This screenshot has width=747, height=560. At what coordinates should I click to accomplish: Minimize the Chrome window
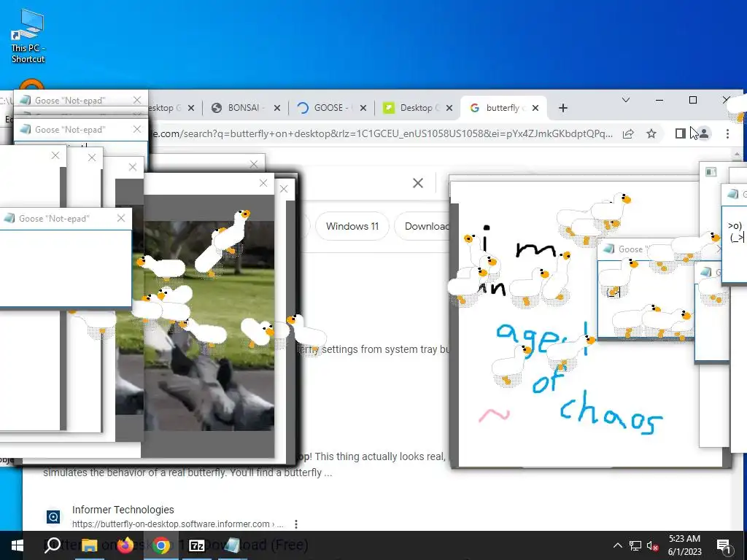coord(659,100)
